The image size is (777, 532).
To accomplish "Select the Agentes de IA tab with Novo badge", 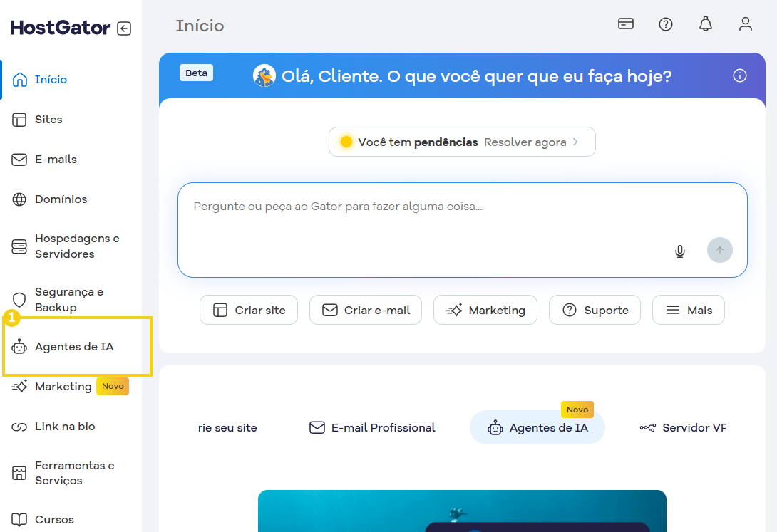I will point(537,427).
